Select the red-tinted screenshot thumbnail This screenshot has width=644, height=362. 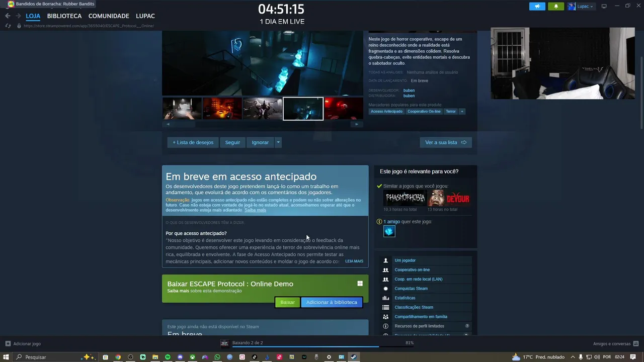344,109
